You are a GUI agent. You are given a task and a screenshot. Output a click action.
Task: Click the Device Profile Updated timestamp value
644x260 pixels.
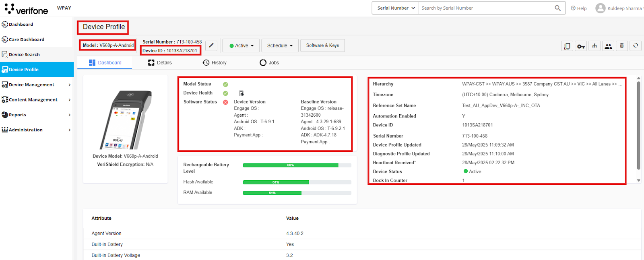(x=488, y=145)
